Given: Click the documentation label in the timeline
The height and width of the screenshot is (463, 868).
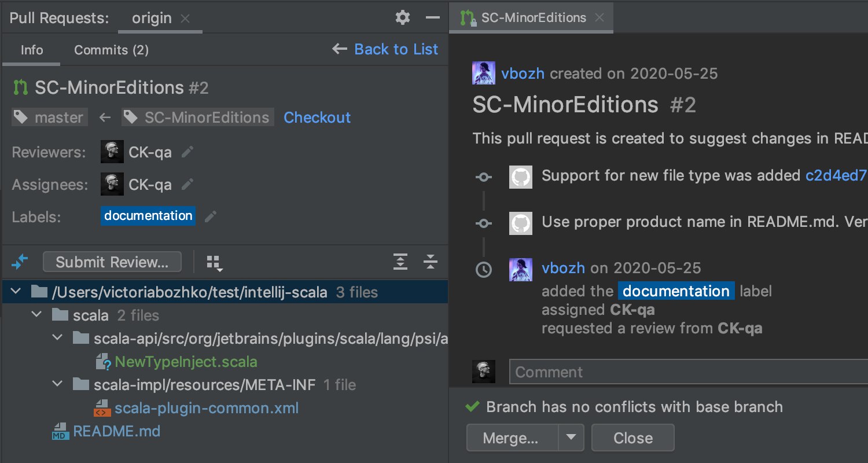Looking at the screenshot, I should 676,291.
